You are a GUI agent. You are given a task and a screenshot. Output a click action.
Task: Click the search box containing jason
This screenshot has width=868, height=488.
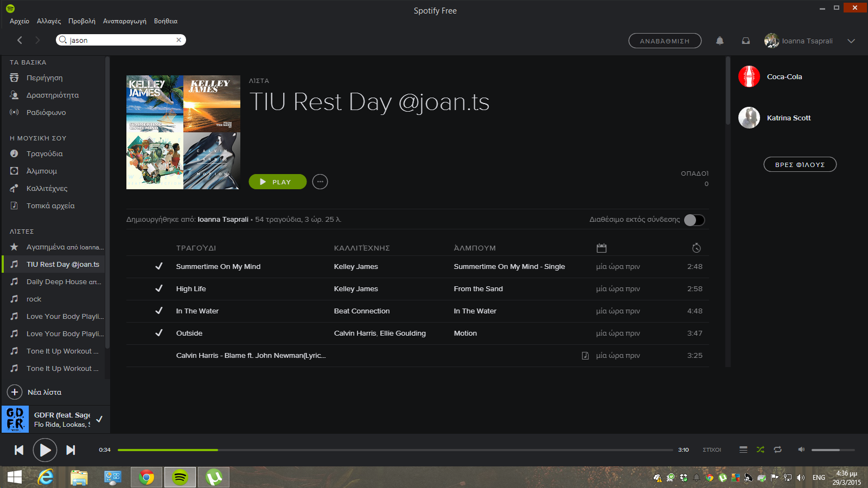click(x=121, y=40)
